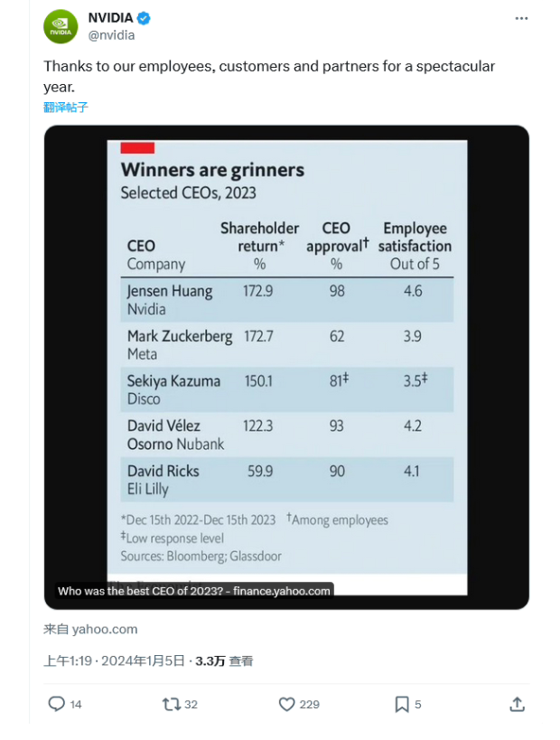560x740 pixels.
Task: Open the Winners are grinners chart image
Action: 287,367
